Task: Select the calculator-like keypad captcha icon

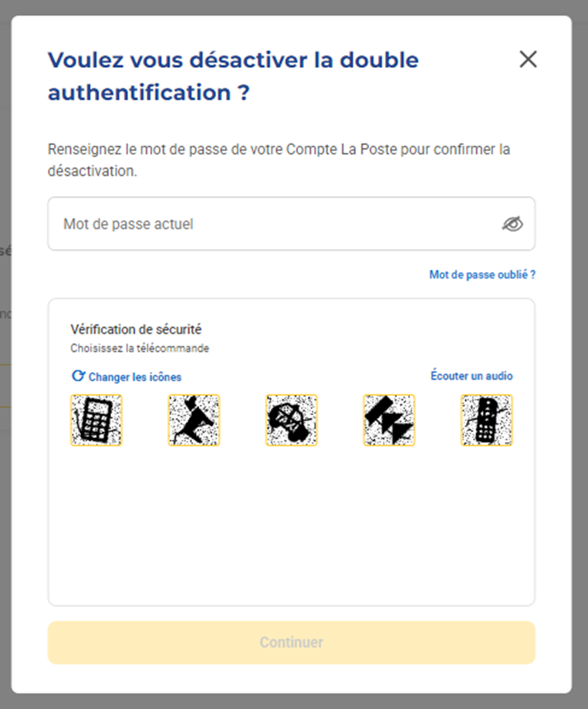Action: coord(96,420)
